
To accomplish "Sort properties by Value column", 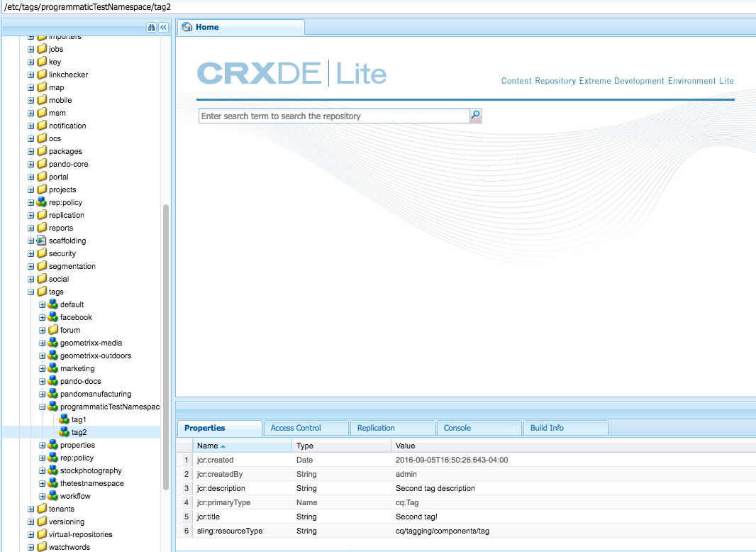I will 573,446.
